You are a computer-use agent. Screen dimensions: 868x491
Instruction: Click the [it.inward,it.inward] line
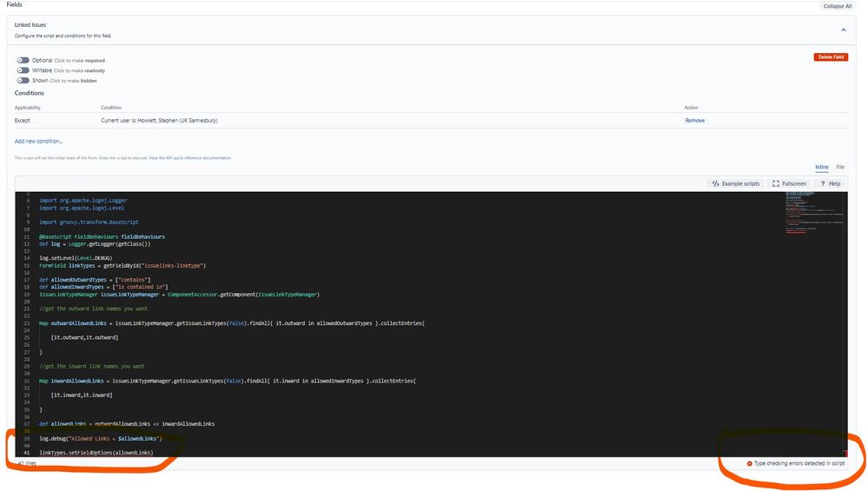pyautogui.click(x=82, y=395)
